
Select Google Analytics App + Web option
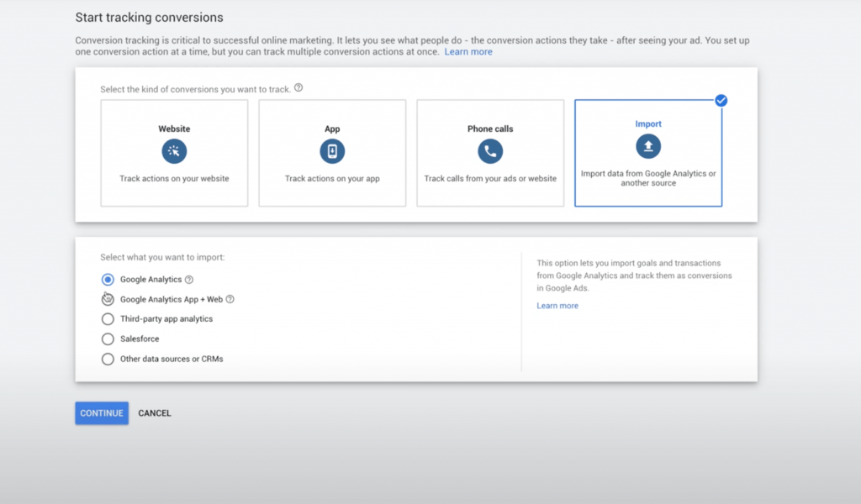click(108, 299)
